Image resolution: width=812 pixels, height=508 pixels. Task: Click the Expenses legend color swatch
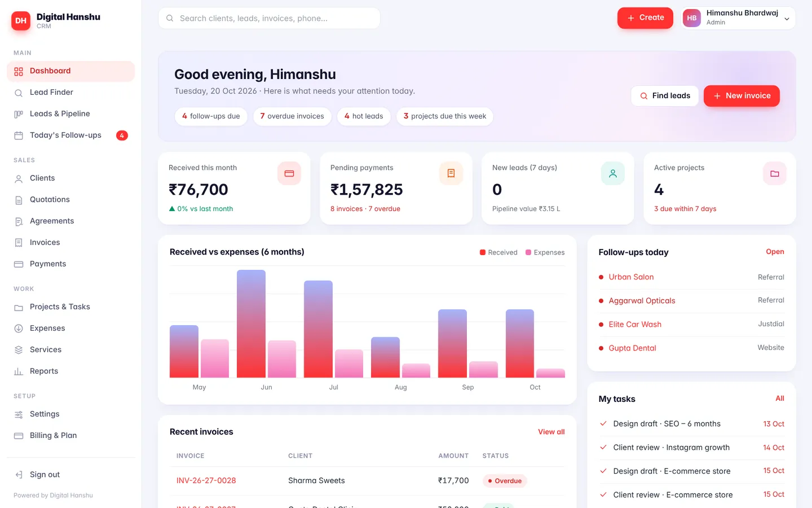[x=528, y=252]
